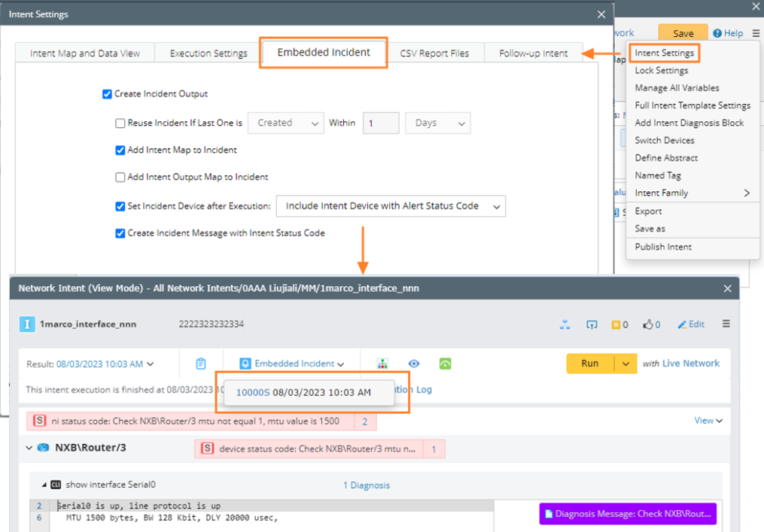Click the yellow comment counter icon
The image size is (764, 532).
point(616,324)
